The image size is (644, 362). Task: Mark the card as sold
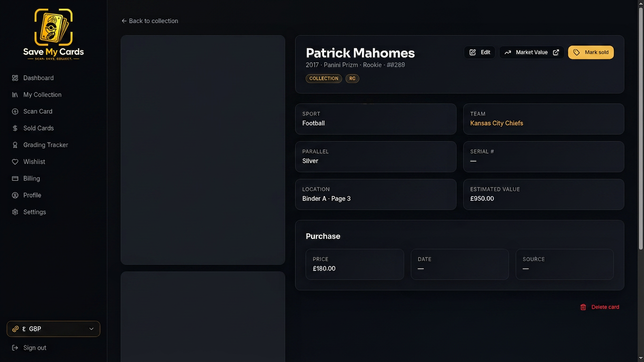591,52
